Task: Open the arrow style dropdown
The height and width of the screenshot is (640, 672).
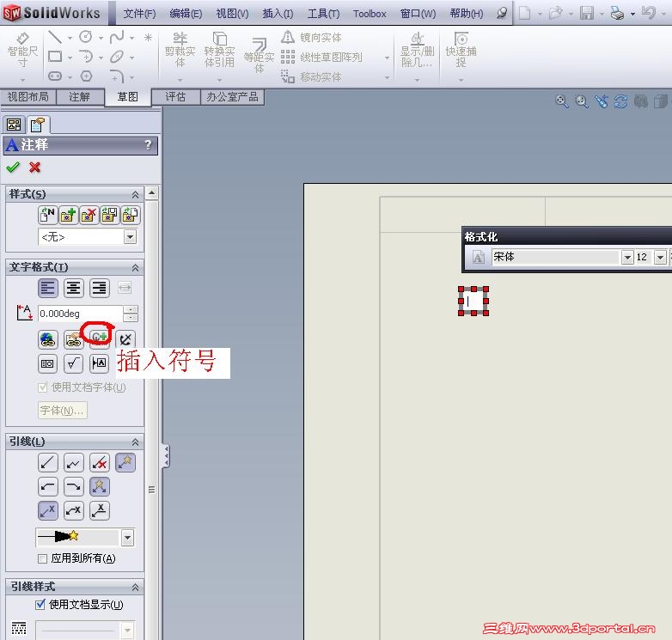Action: coord(127,538)
